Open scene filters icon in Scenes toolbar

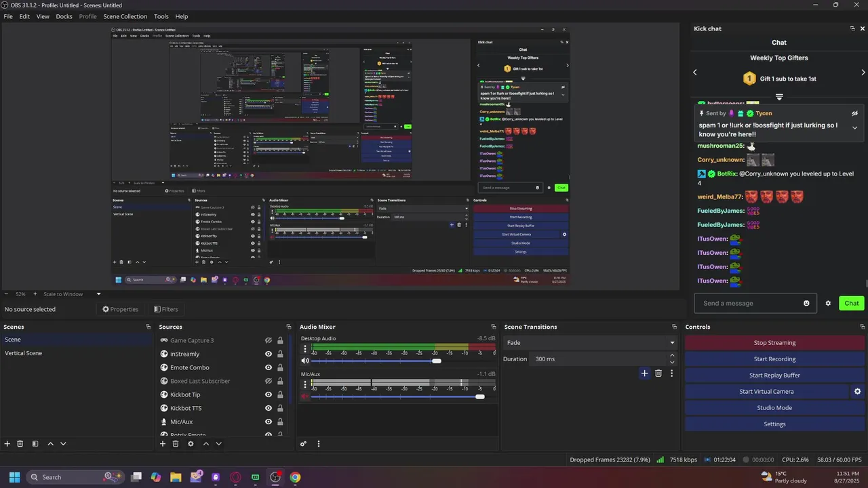point(35,444)
